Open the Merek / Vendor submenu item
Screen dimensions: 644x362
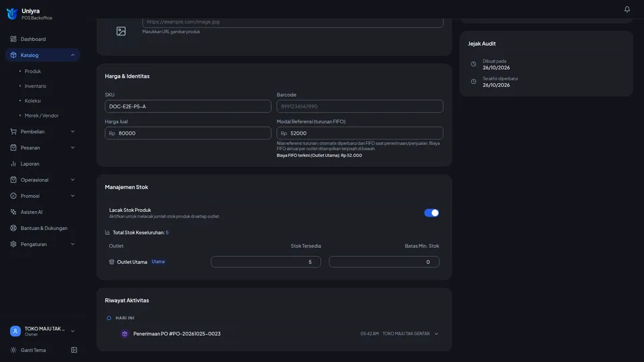(42, 115)
